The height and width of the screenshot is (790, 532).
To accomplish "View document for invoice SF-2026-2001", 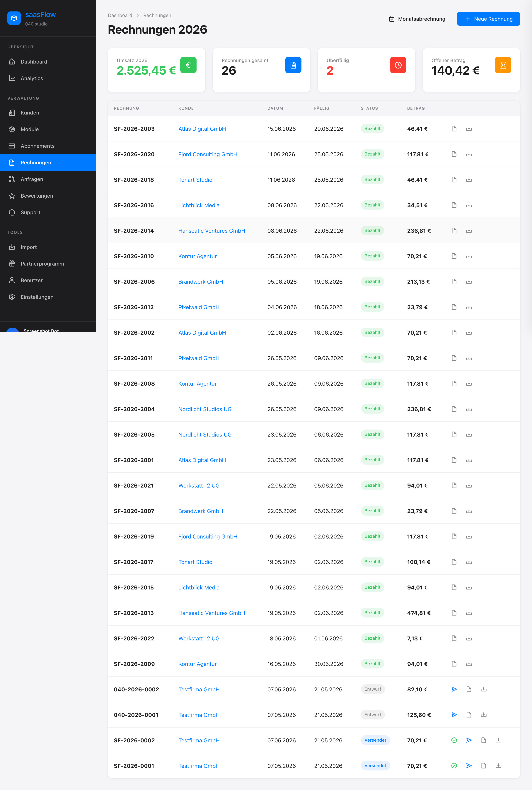I will [x=454, y=460].
